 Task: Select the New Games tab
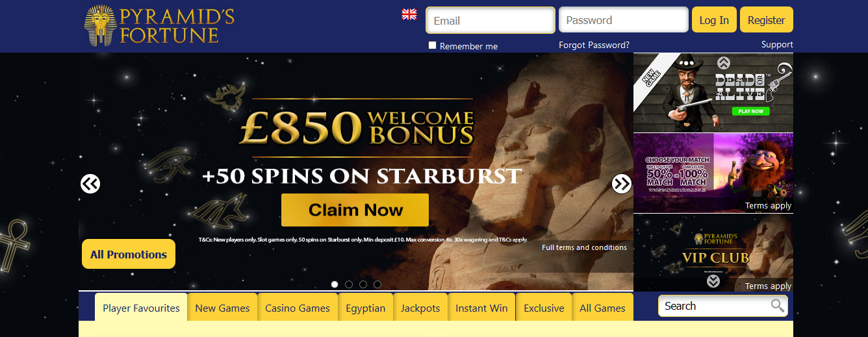[222, 308]
